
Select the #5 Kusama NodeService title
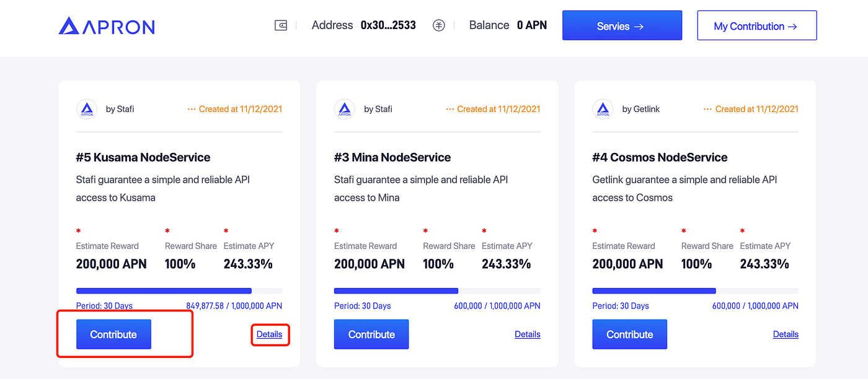143,157
